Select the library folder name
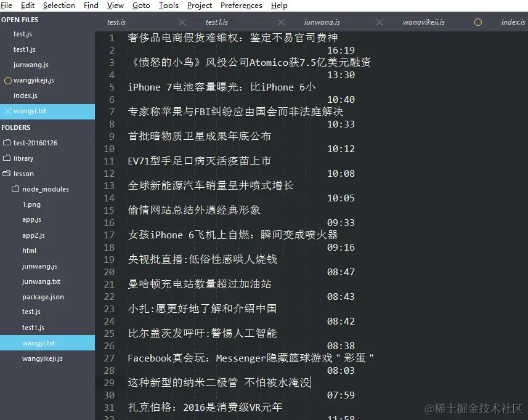The height and width of the screenshot is (420, 528). point(23,158)
